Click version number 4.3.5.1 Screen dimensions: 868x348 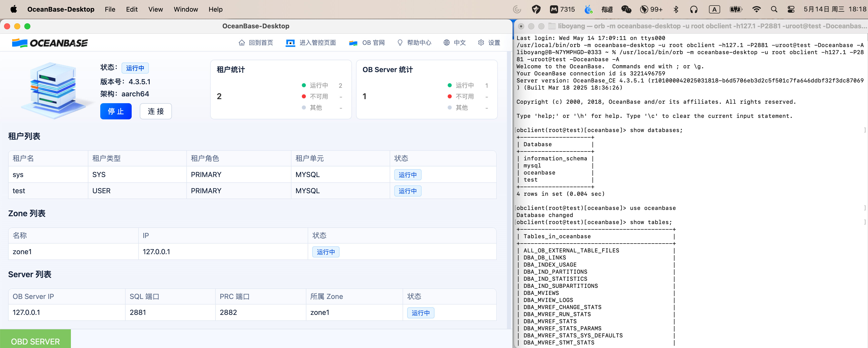click(x=140, y=82)
